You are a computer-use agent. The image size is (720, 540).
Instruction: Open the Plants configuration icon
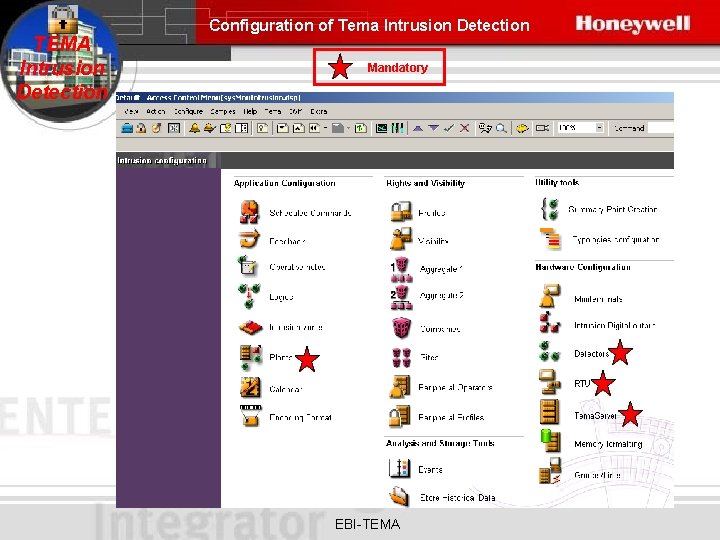(x=250, y=358)
